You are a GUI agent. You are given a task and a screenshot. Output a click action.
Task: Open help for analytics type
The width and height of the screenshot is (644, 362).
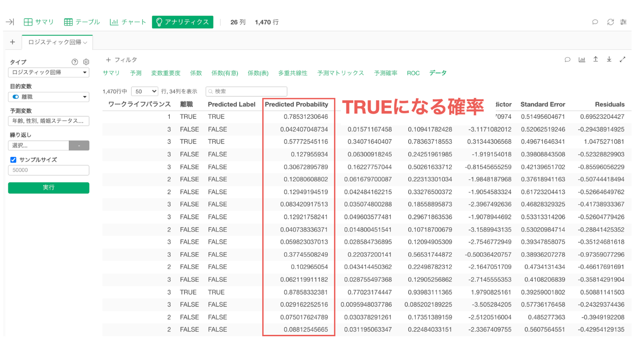click(75, 62)
